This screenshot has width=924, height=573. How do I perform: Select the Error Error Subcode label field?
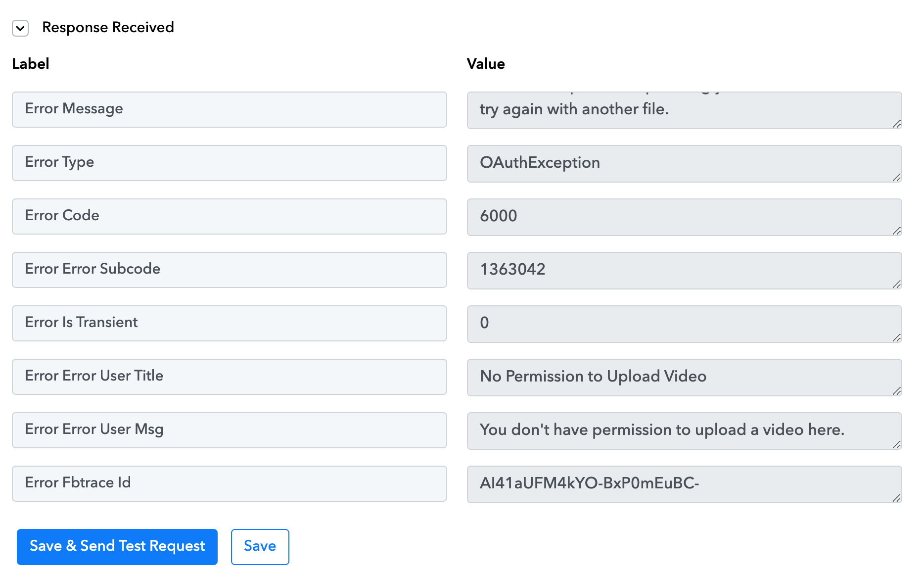pos(230,270)
